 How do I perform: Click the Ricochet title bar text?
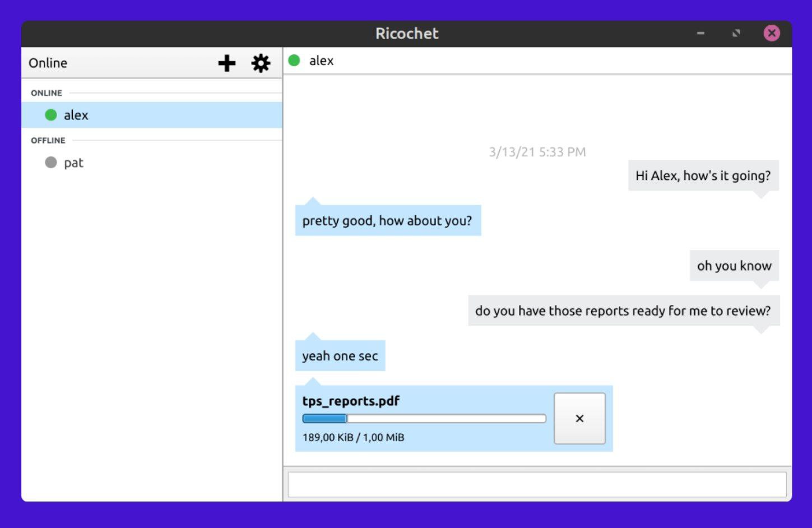click(407, 34)
